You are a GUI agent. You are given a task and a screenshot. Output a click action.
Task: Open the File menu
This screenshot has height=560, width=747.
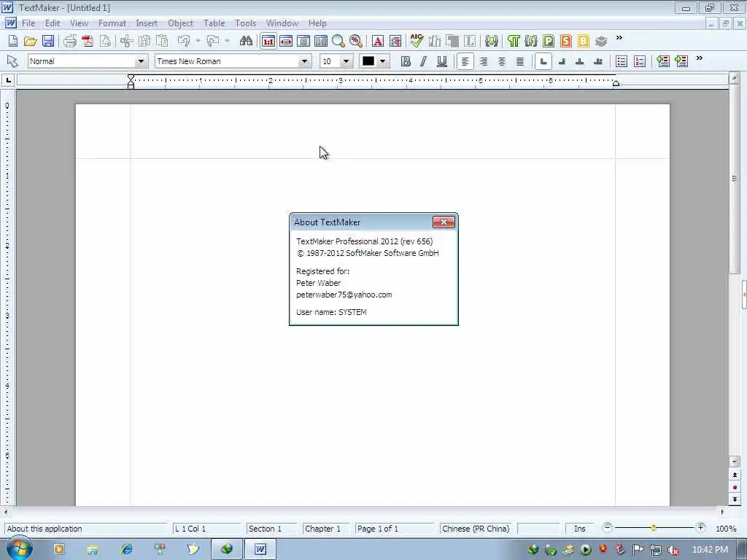point(28,23)
